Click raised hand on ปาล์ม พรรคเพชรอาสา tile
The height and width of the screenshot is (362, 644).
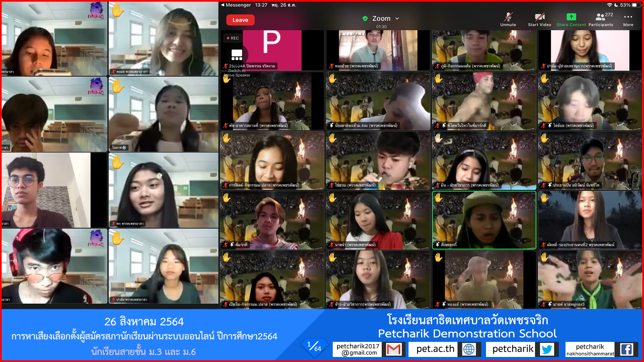117,238
